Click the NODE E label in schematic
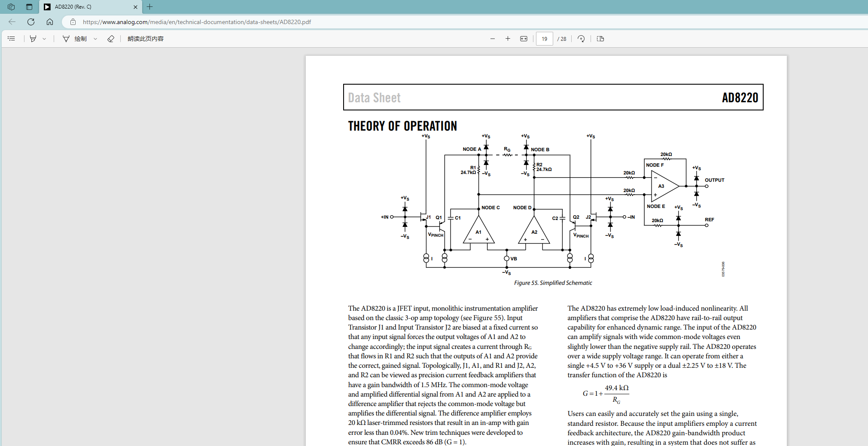This screenshot has height=446, width=868. coord(656,206)
